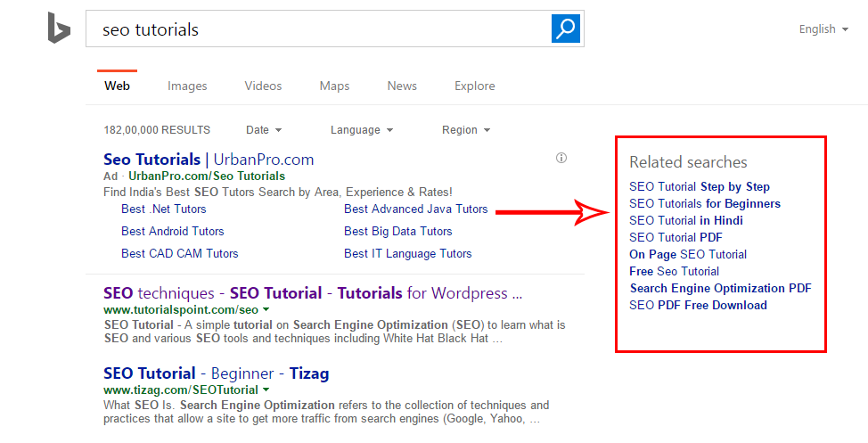The height and width of the screenshot is (443, 868).
Task: Click the UrbanPro.com/Seo Tutorials green URL
Action: coord(207,176)
